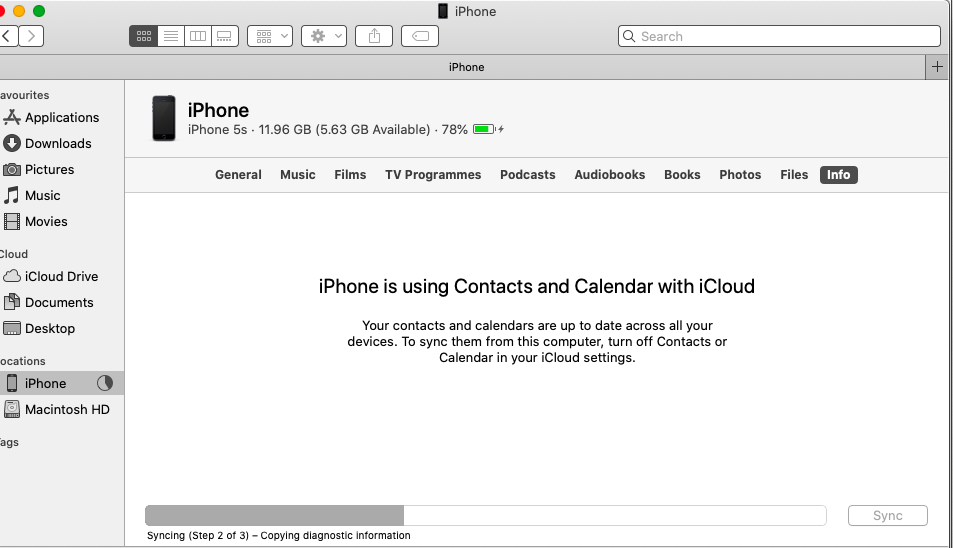Select the Info tab
The image size is (953, 548).
(x=838, y=175)
